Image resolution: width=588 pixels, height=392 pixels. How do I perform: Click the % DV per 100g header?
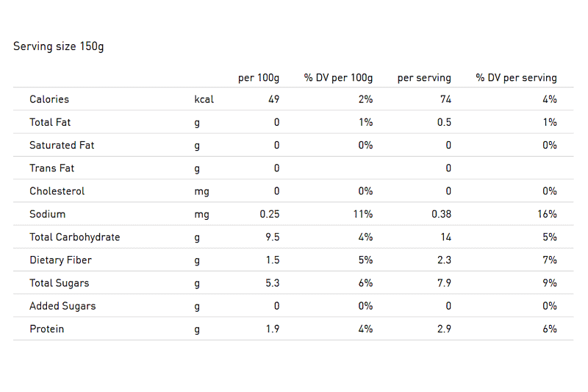point(338,77)
